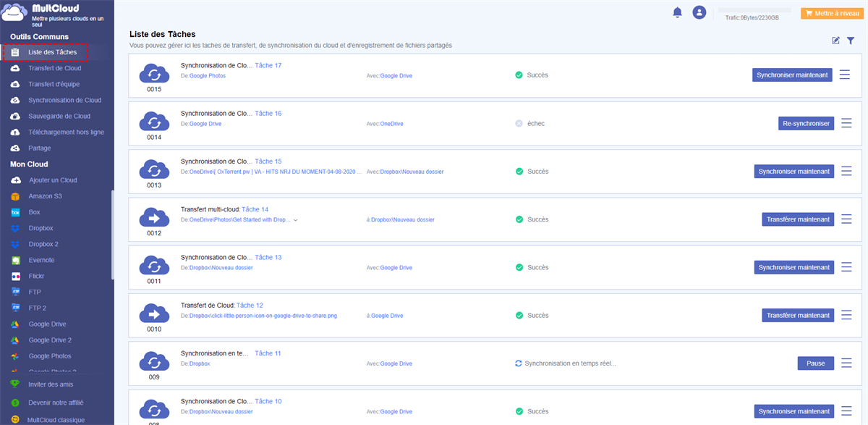Click the Flickr icon in sidebar
Image resolution: width=868 pixels, height=425 pixels.
pos(15,276)
